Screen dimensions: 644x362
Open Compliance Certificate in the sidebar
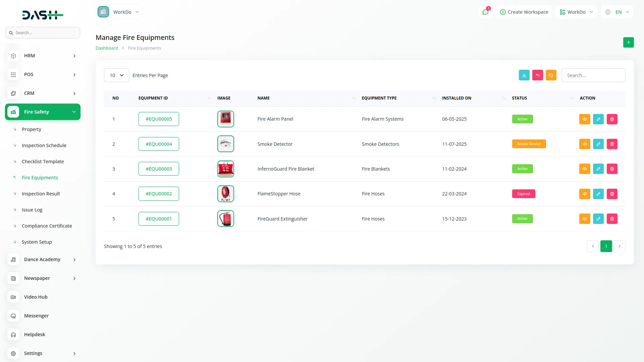(x=47, y=226)
